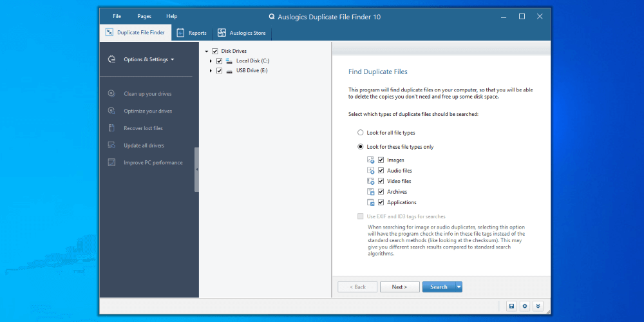Toggle the Disk Drives checkbox
This screenshot has height=322, width=644.
tap(215, 52)
